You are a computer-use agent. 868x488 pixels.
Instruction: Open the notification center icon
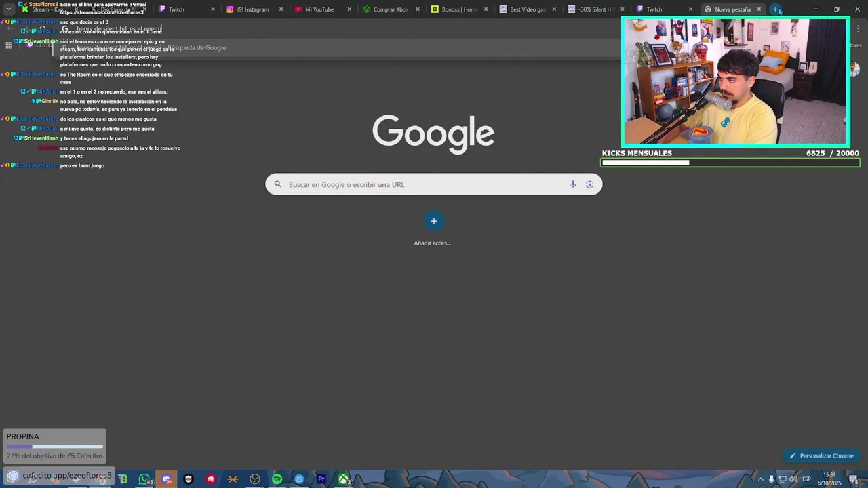click(854, 479)
